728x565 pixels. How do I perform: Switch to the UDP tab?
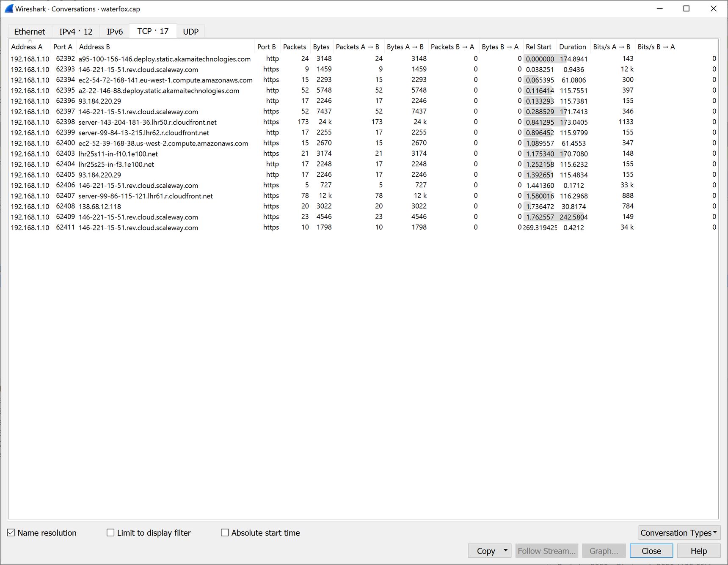[x=191, y=32]
